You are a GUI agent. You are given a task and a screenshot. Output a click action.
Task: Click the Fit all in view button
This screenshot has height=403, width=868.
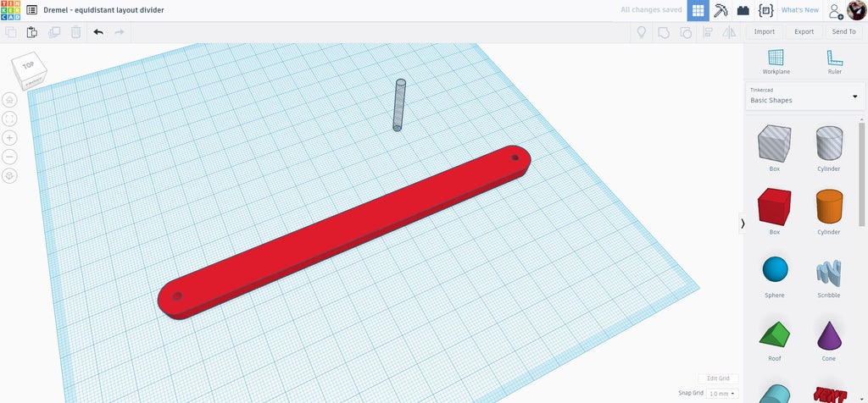pos(10,119)
